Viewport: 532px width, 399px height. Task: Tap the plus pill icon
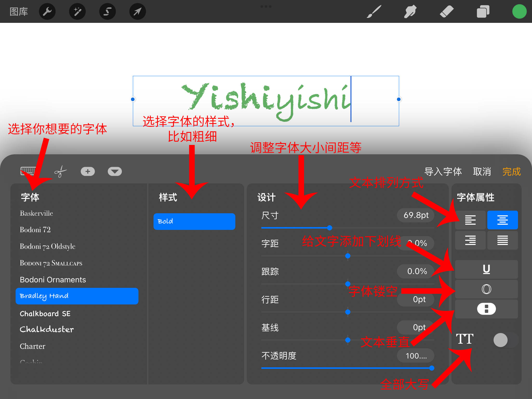tap(88, 171)
